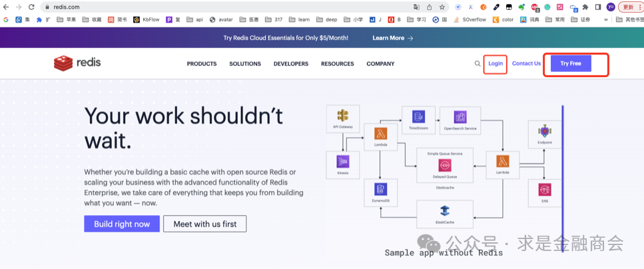Open the puzzle-piece Extensions menu

click(x=585, y=7)
